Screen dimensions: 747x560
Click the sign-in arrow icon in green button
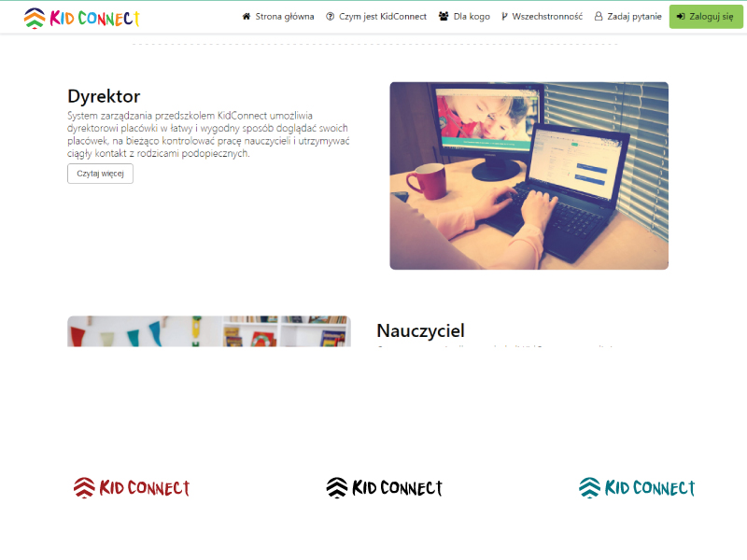click(681, 17)
